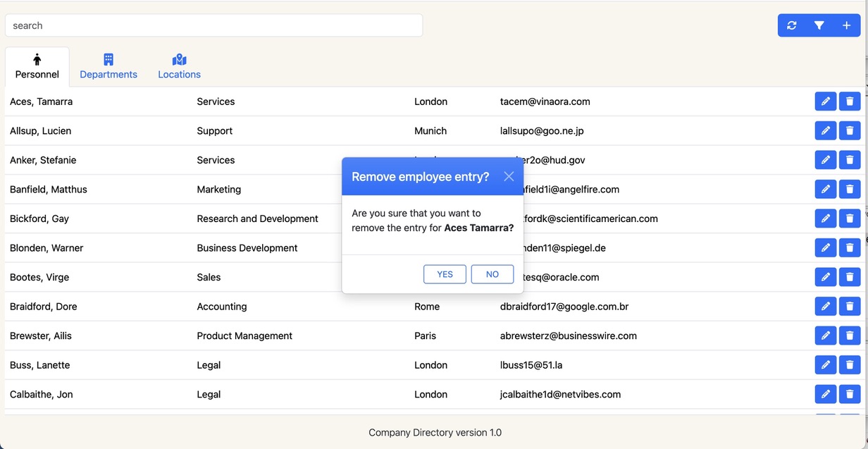868x449 pixels.
Task: Click trash icon for Brewster, Ailis
Action: pos(850,336)
